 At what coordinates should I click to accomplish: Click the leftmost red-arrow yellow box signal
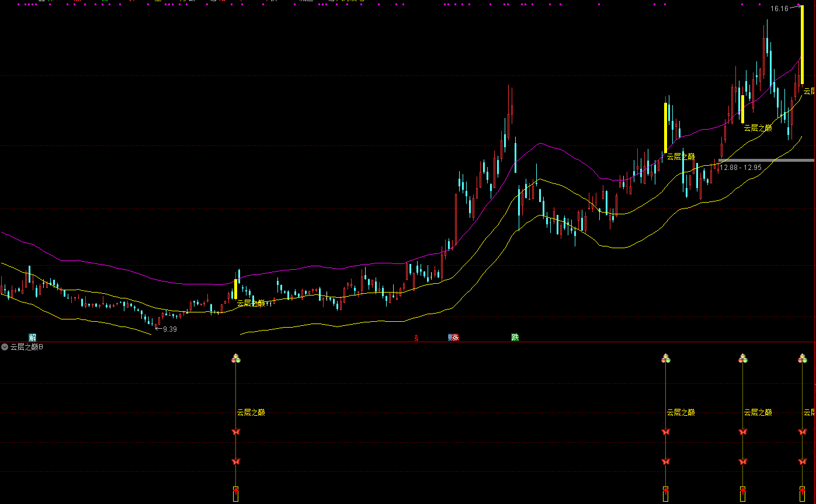(x=236, y=493)
